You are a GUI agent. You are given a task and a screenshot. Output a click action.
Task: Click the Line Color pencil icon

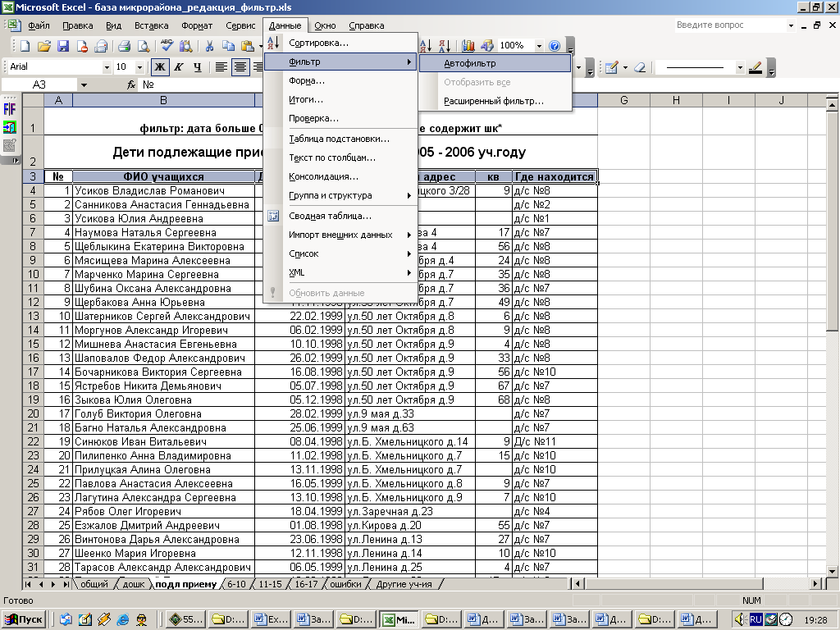[x=756, y=67]
